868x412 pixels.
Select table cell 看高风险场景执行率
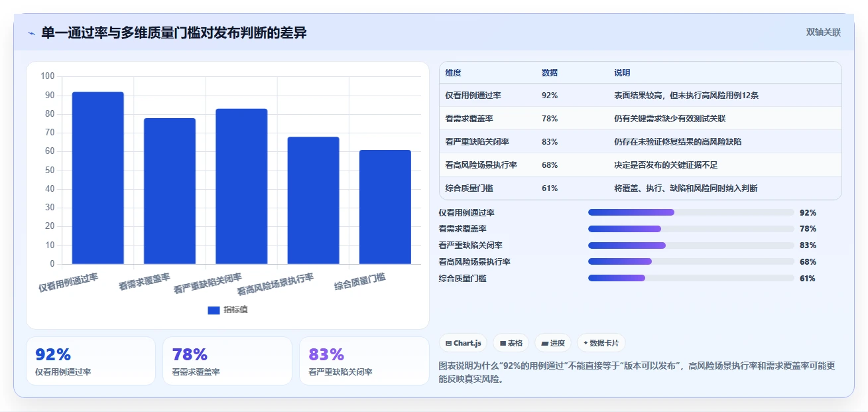(481, 165)
